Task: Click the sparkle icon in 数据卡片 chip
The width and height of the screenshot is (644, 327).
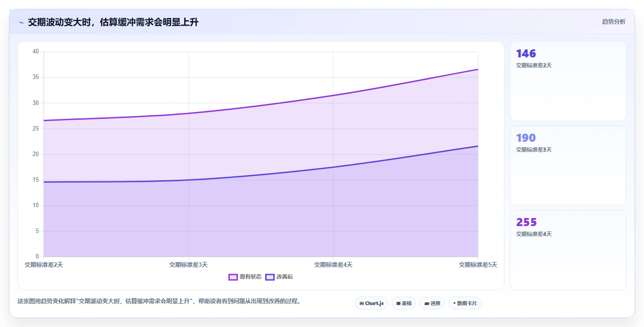Action: [455, 303]
